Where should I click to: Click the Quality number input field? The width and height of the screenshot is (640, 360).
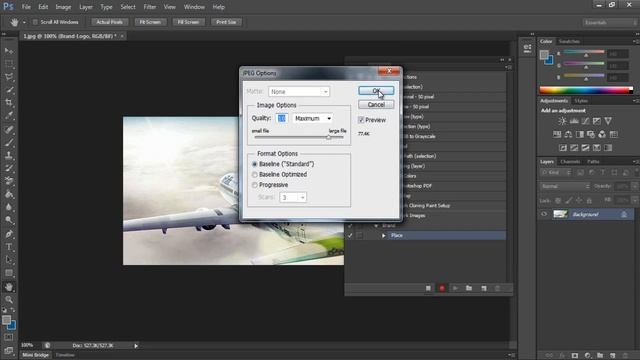click(x=282, y=118)
